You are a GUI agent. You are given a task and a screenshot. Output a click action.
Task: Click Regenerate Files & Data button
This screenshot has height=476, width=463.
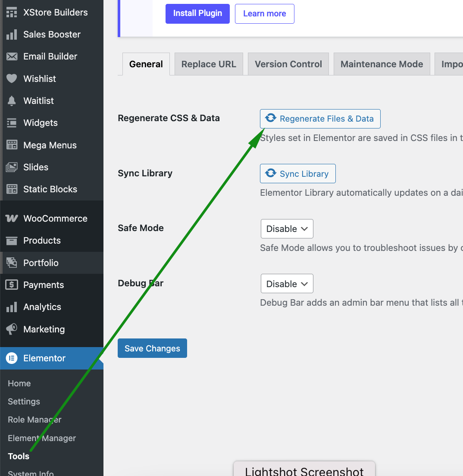click(320, 119)
